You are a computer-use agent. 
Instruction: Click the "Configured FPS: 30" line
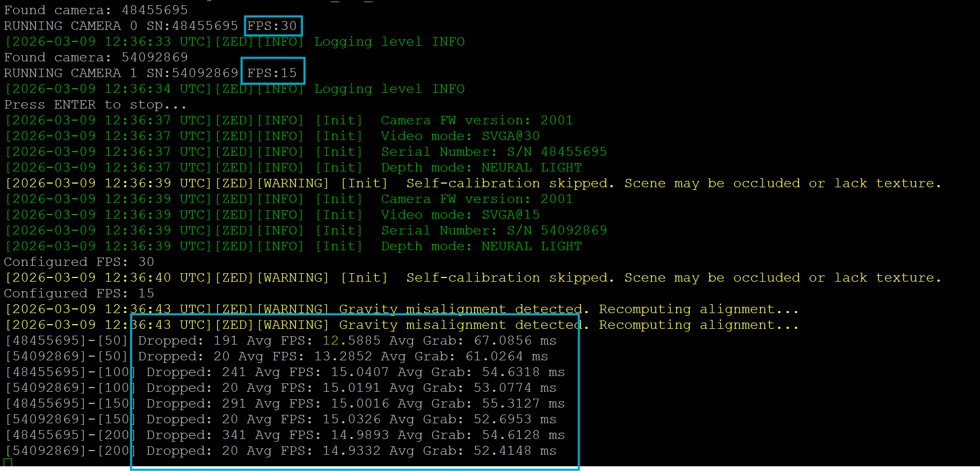coord(79,262)
